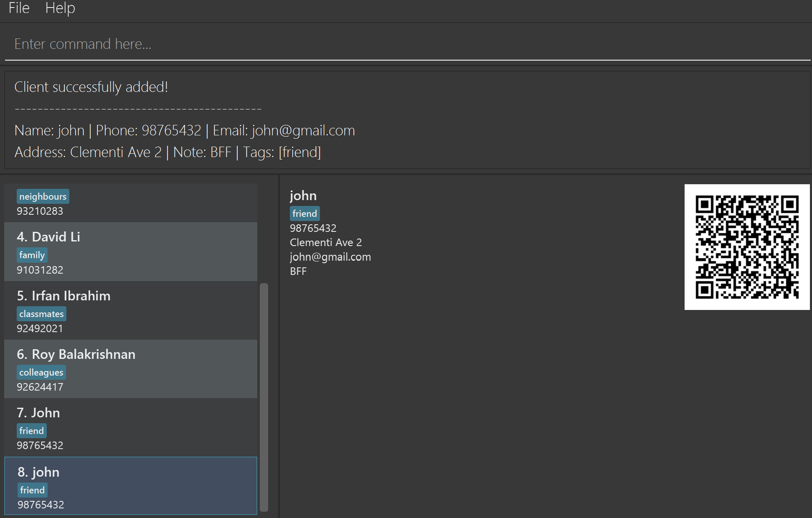812x518 pixels.
Task: Click the family tag on David Li
Action: (x=32, y=255)
